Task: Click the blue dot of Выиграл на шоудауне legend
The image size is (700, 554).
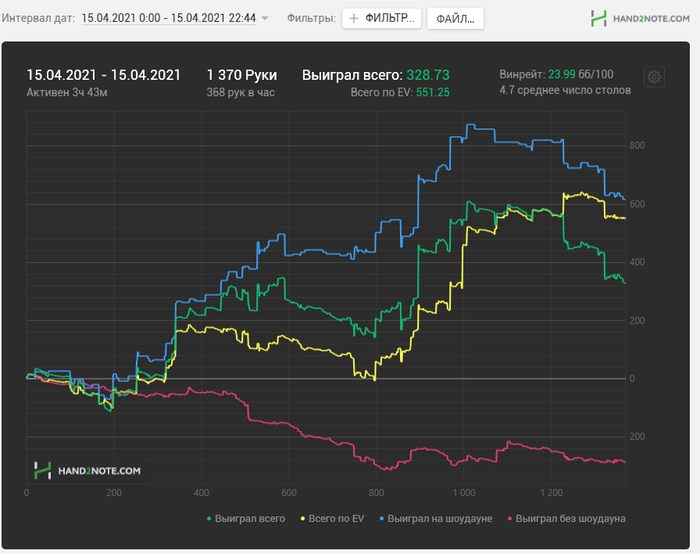Action: 381,519
